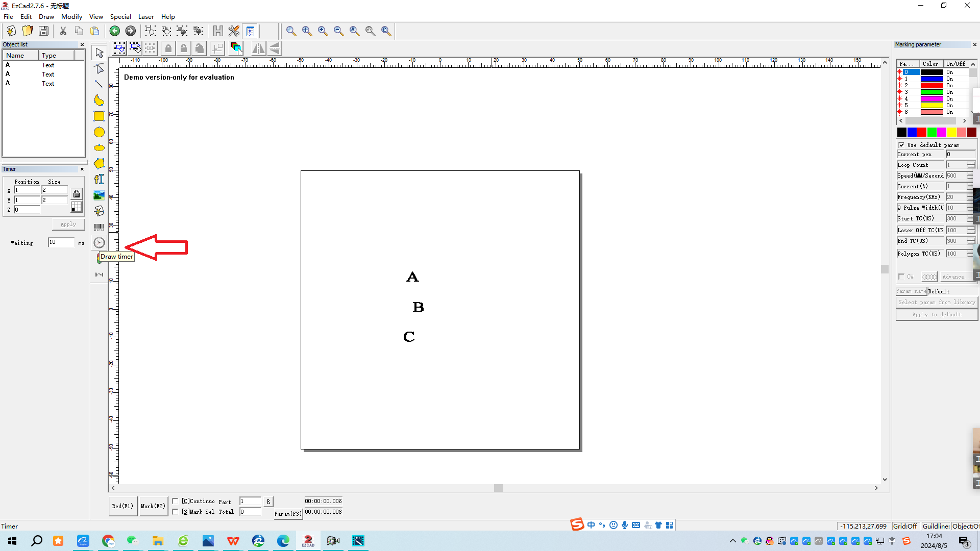Image resolution: width=980 pixels, height=551 pixels.
Task: Click the Paste clipboard icon
Action: pyautogui.click(x=95, y=31)
